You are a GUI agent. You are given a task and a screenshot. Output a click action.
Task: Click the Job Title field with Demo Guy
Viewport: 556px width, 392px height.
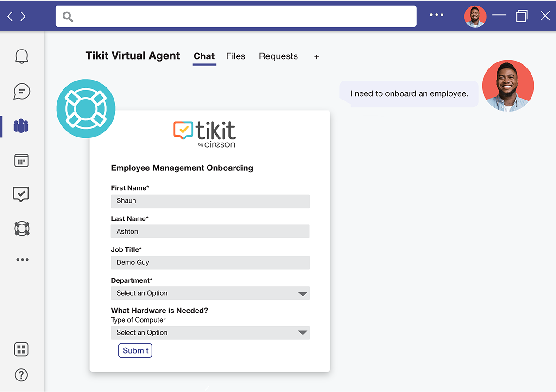click(210, 263)
